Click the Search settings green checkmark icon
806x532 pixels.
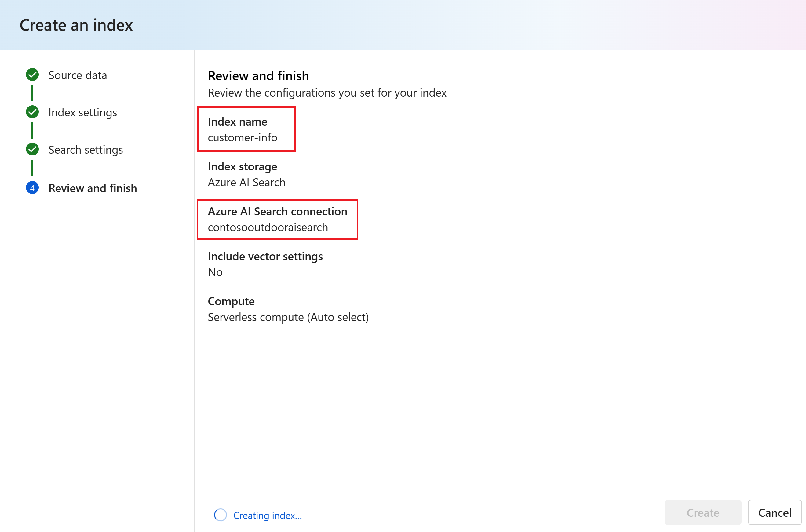32,150
